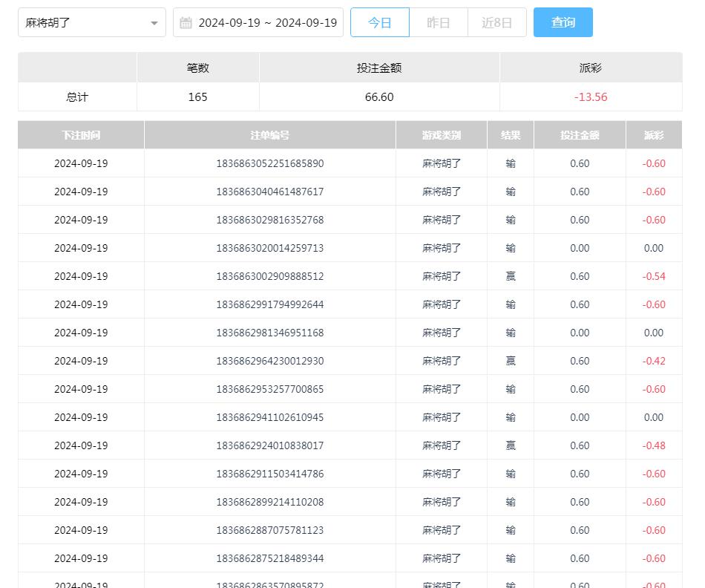Expand the game list using the dropdown arrow

click(154, 23)
